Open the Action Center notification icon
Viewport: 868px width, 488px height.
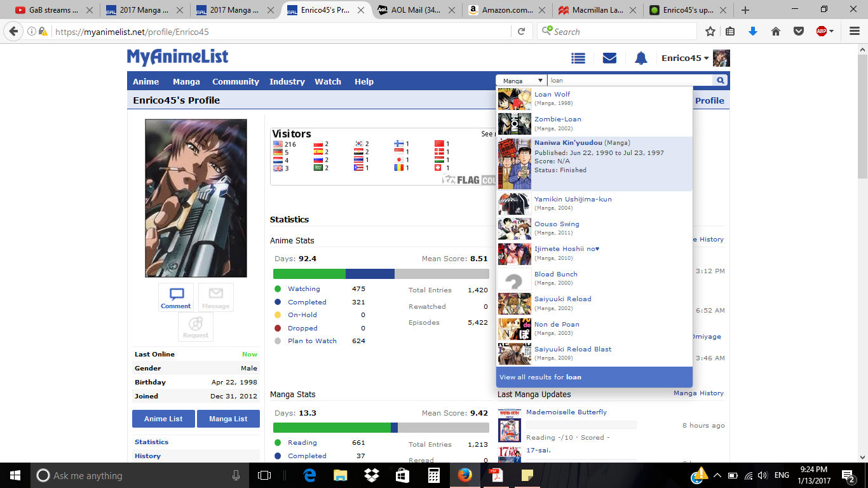click(x=848, y=475)
